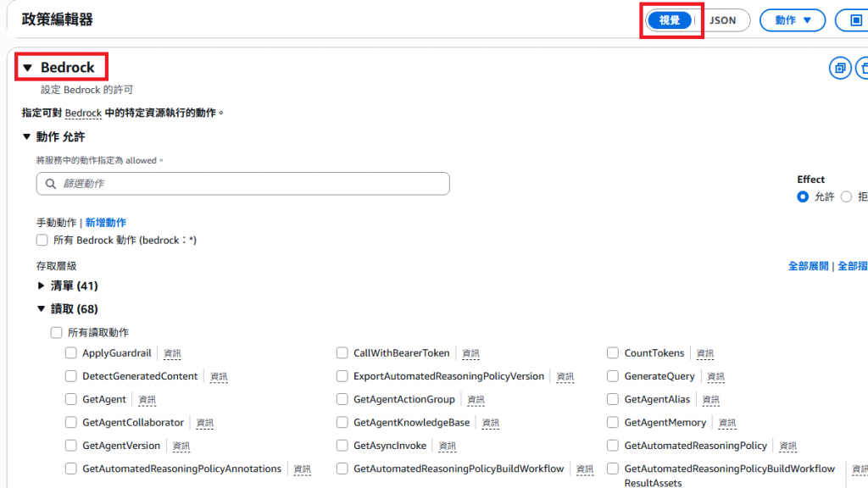Viewport: 868px width, 488px height.
Task: Open 資訊 link for GetAgentActionGroup
Action: coord(476,400)
